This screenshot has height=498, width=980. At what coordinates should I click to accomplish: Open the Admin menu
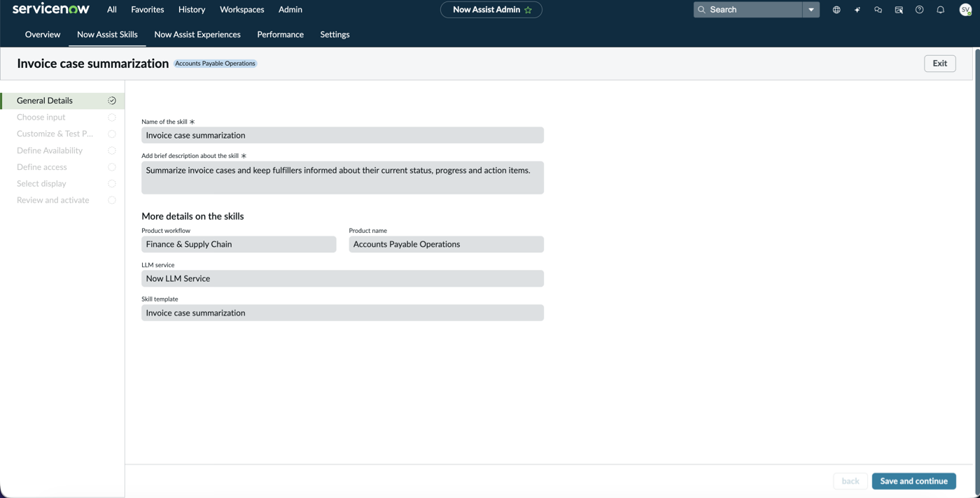click(x=290, y=10)
